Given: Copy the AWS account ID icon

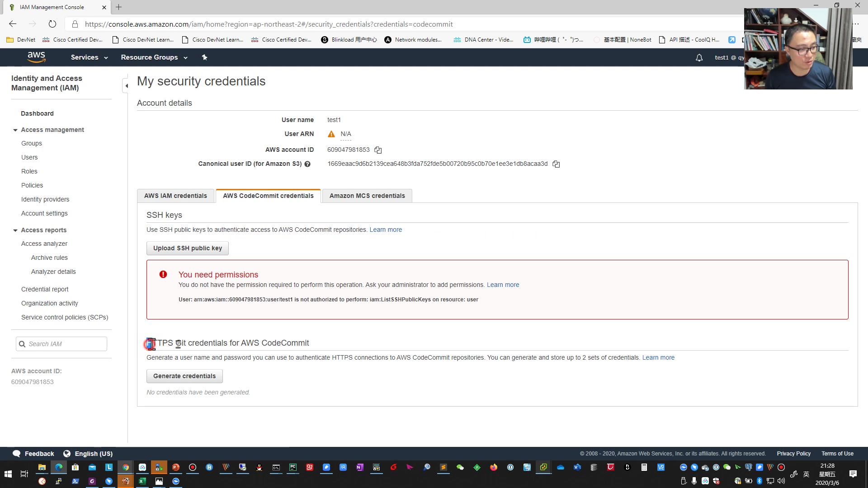Looking at the screenshot, I should coord(378,150).
